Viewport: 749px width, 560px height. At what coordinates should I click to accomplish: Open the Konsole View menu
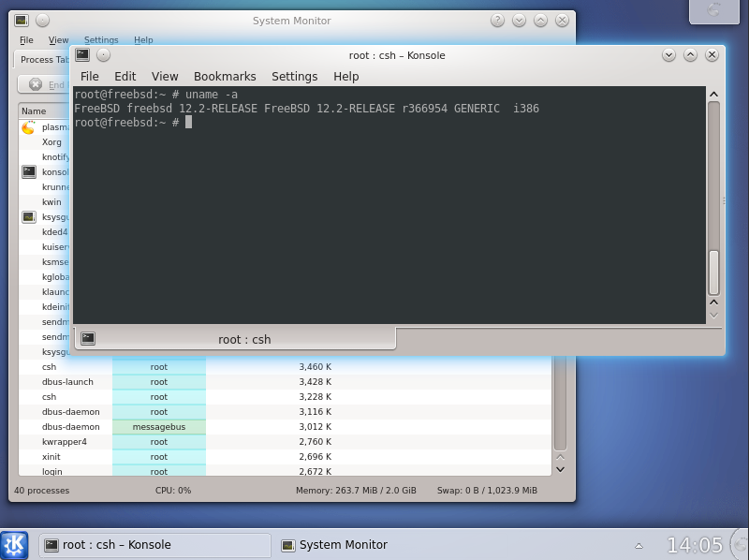click(x=165, y=77)
